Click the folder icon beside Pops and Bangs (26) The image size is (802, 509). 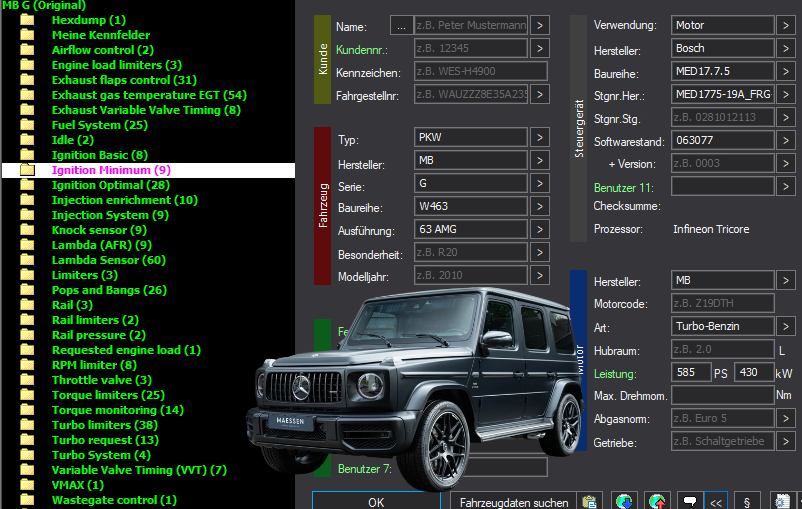pos(27,290)
